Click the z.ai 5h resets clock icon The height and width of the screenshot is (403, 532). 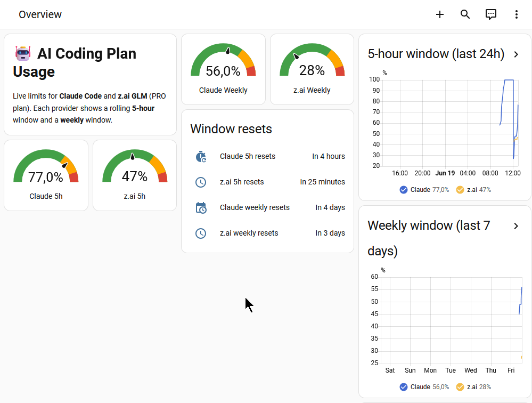201,182
